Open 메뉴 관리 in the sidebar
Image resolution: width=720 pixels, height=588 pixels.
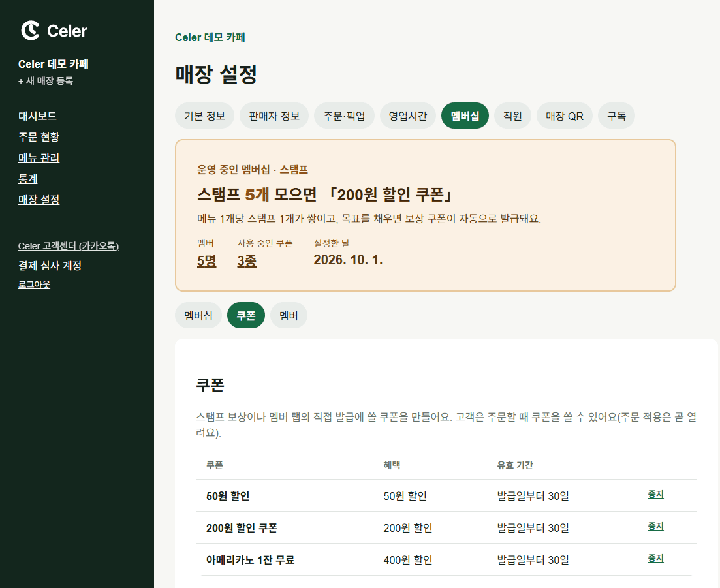39,158
